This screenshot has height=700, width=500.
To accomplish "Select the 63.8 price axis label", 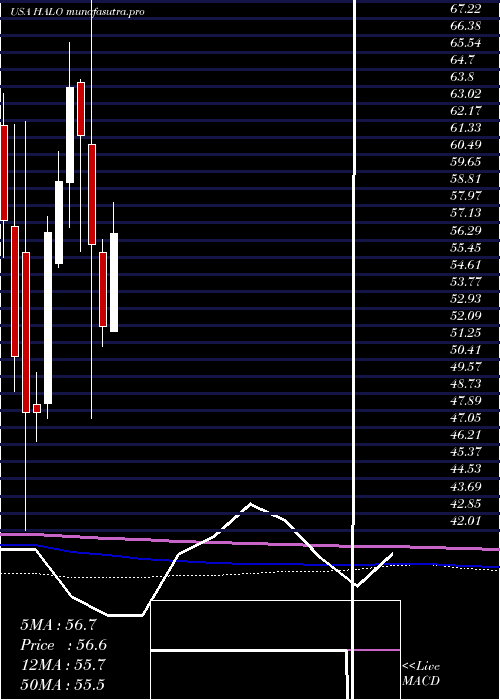I will point(462,76).
